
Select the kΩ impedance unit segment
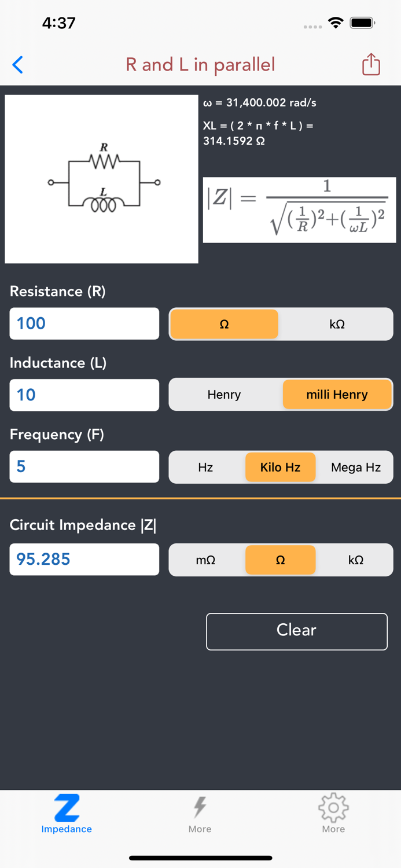[x=356, y=560]
